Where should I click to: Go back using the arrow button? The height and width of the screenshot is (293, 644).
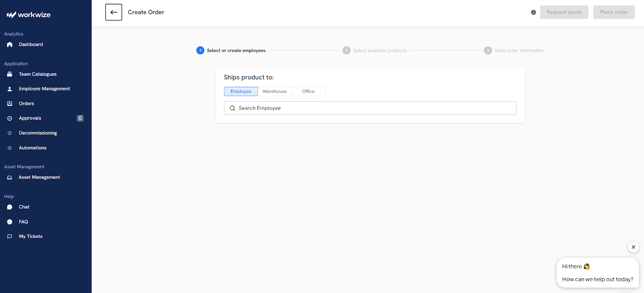pyautogui.click(x=114, y=12)
